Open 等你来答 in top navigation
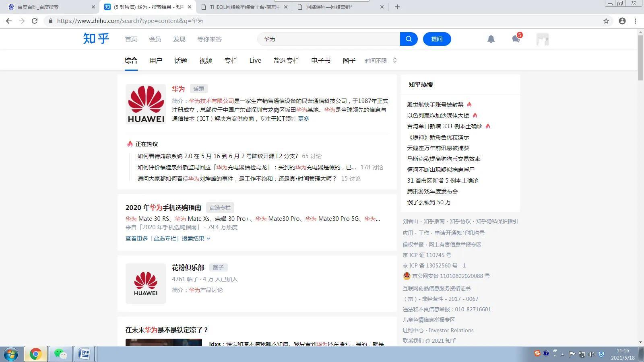Screen dimensions: 644x362 pos(209,39)
